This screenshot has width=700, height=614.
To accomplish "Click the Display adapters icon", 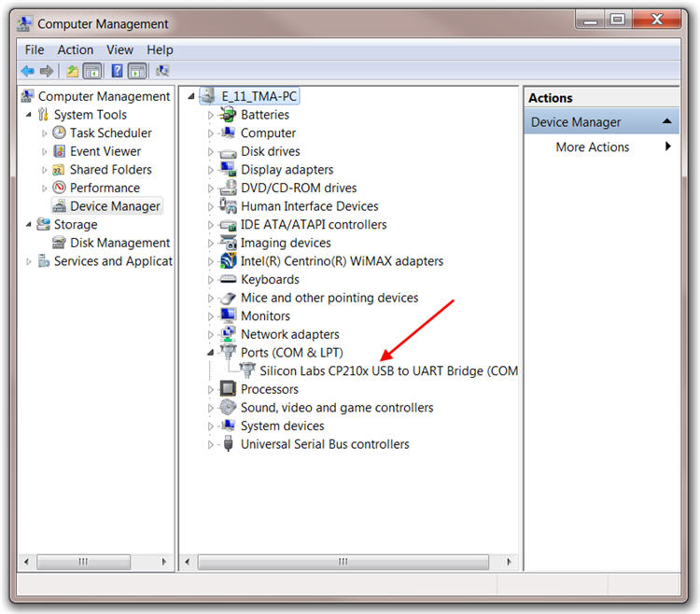I will pos(228,169).
